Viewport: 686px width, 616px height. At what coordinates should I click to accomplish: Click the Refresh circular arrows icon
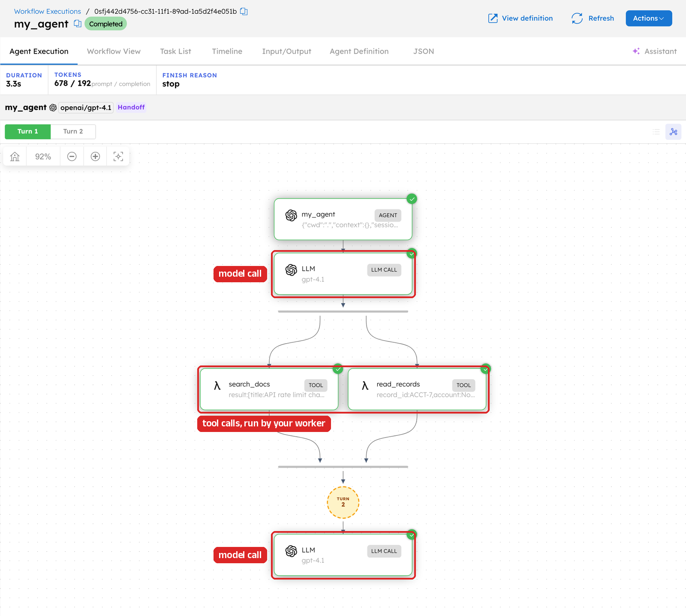(577, 18)
